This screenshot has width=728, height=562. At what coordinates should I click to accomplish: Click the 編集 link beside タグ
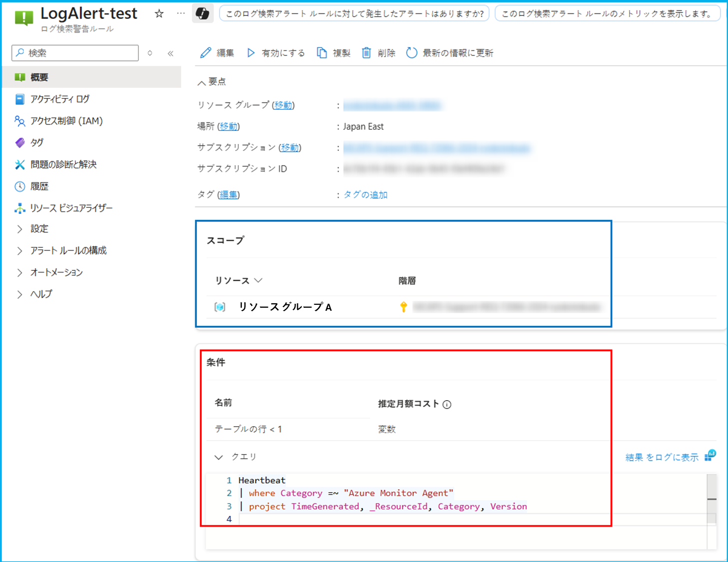click(x=228, y=195)
